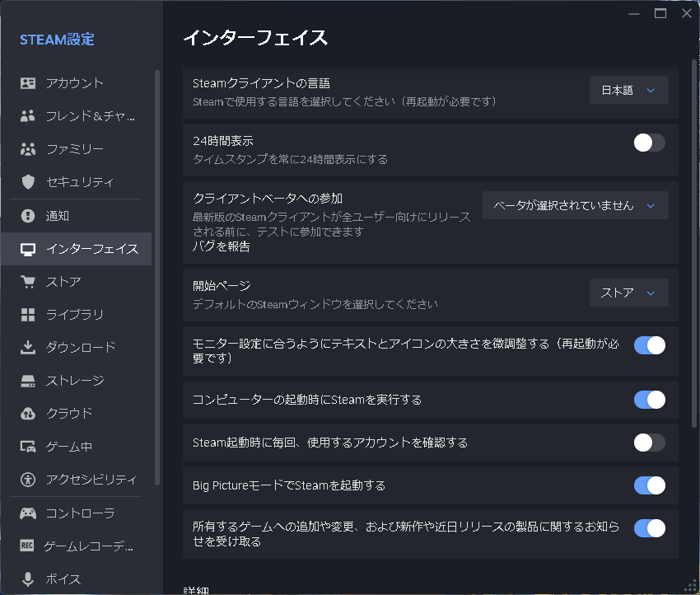Disable モニター設定 text scaling toggle
The height and width of the screenshot is (595, 700).
coord(650,345)
